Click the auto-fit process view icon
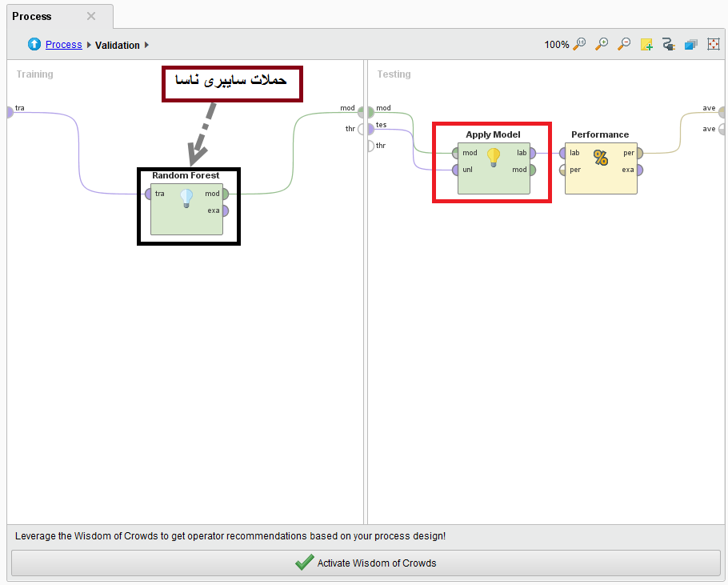Viewport: 728px width, 585px height. pyautogui.click(x=713, y=44)
